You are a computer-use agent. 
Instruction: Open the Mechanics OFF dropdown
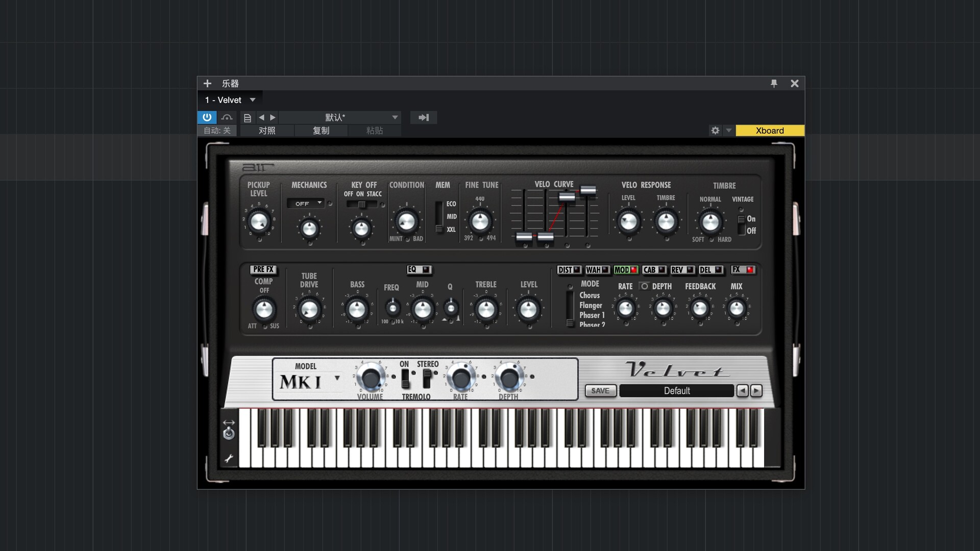click(x=306, y=203)
